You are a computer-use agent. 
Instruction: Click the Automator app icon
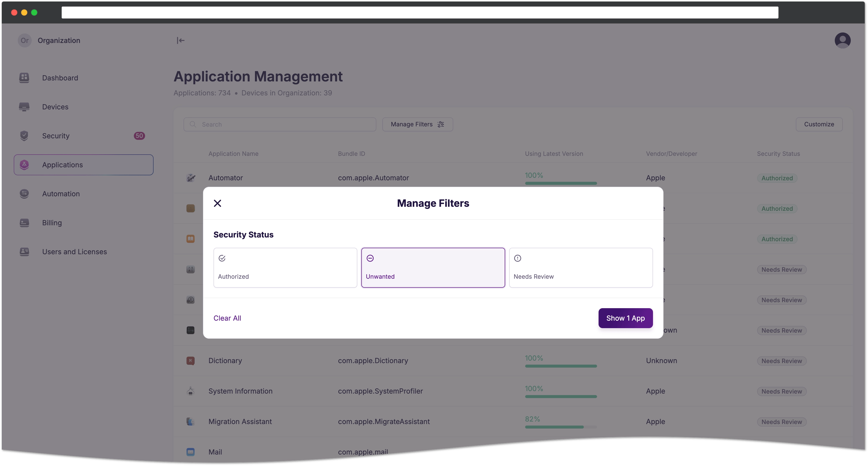(x=190, y=178)
